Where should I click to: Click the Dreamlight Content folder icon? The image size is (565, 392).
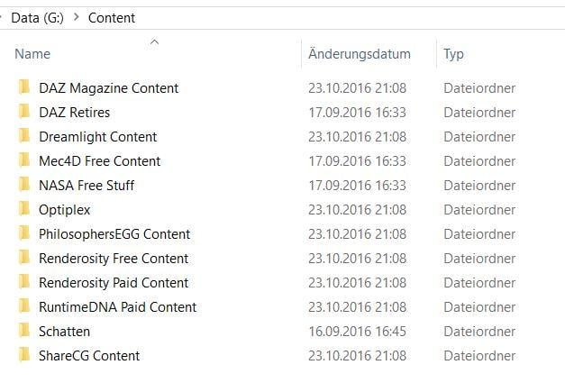pyautogui.click(x=23, y=137)
